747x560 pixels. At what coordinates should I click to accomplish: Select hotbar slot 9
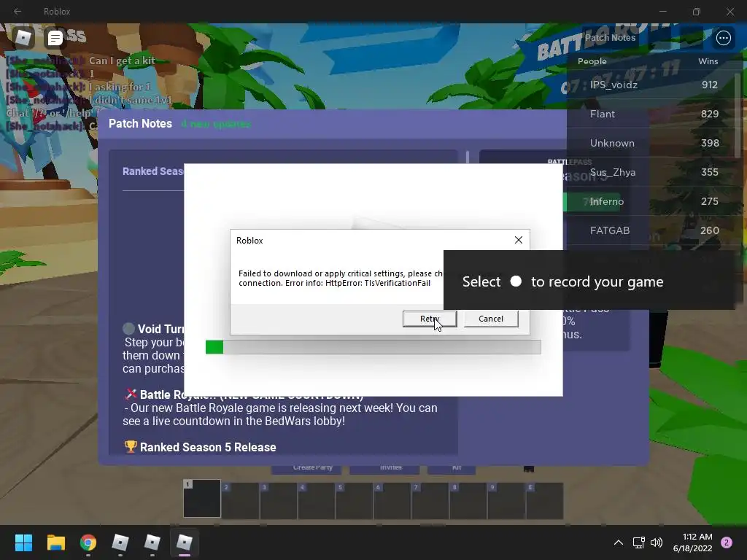click(x=506, y=500)
